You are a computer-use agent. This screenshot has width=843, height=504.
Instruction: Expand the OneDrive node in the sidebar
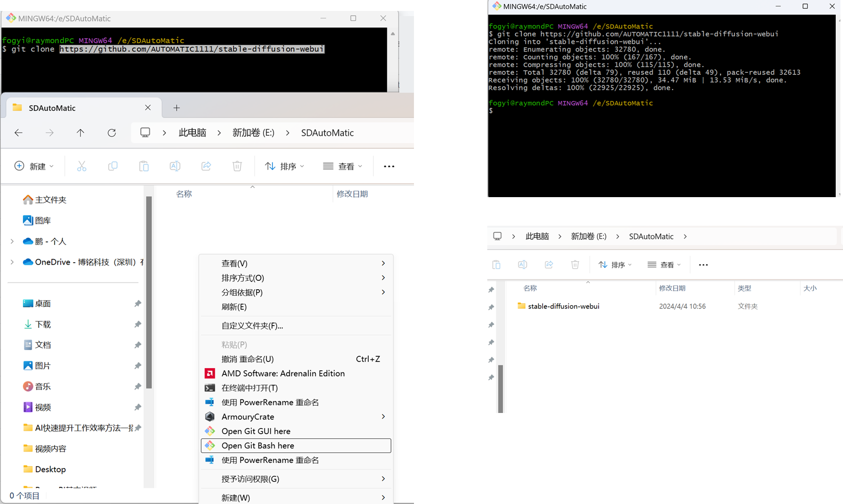click(11, 262)
